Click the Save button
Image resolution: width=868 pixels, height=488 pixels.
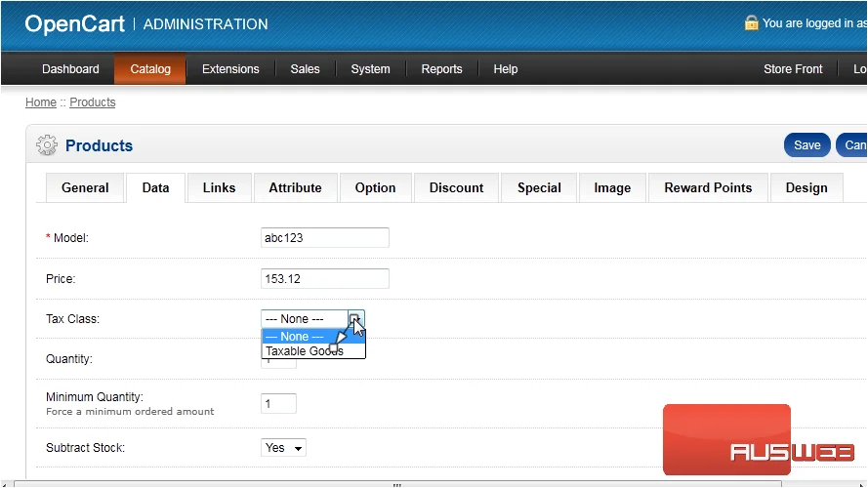click(x=807, y=145)
